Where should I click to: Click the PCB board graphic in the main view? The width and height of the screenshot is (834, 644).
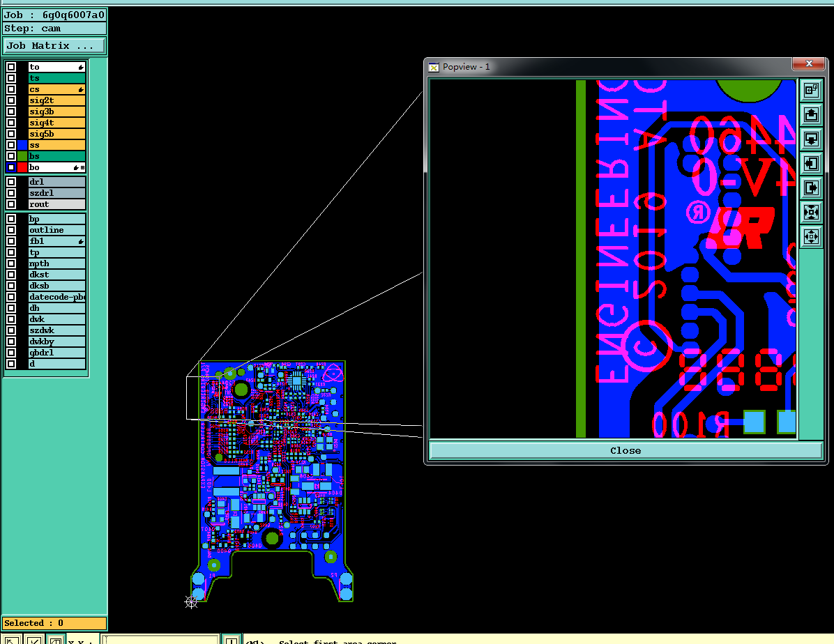[x=272, y=482]
